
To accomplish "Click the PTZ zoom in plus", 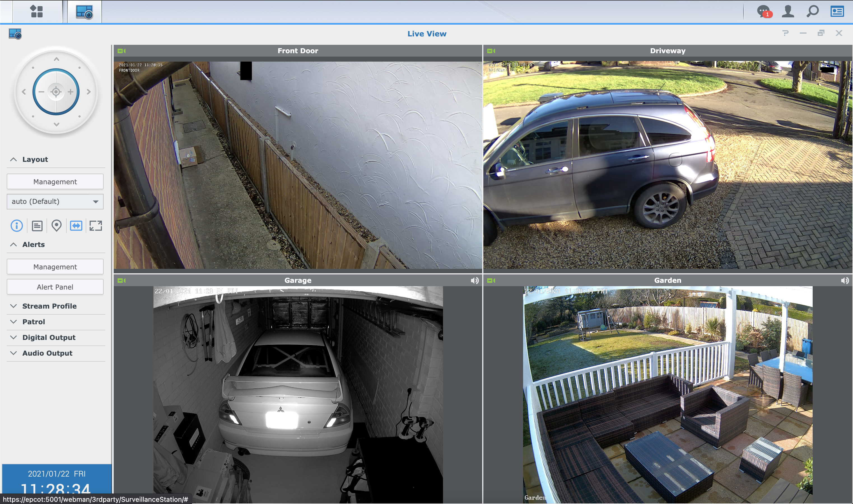I will coord(71,92).
